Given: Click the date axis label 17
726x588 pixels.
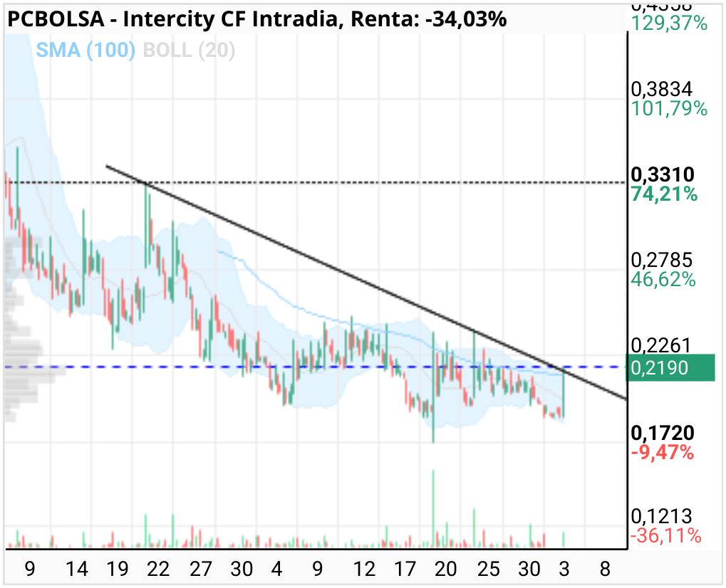Looking at the screenshot, I should (405, 569).
